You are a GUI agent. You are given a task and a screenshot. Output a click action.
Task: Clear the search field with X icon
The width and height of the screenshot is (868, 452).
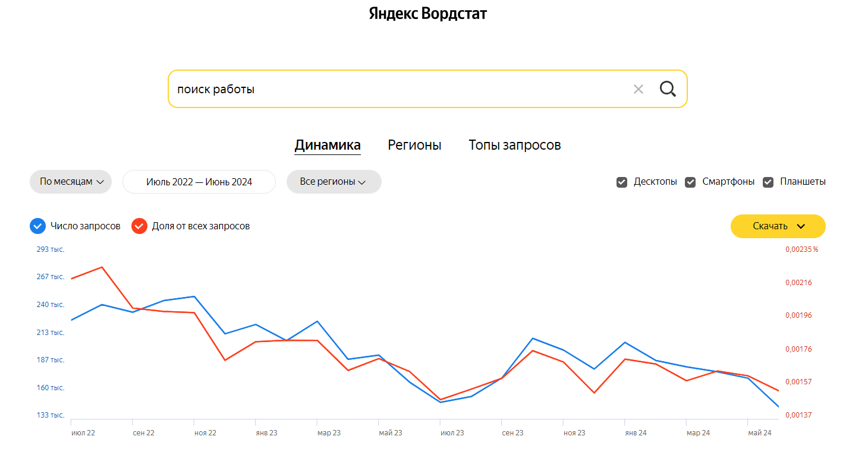click(x=639, y=89)
